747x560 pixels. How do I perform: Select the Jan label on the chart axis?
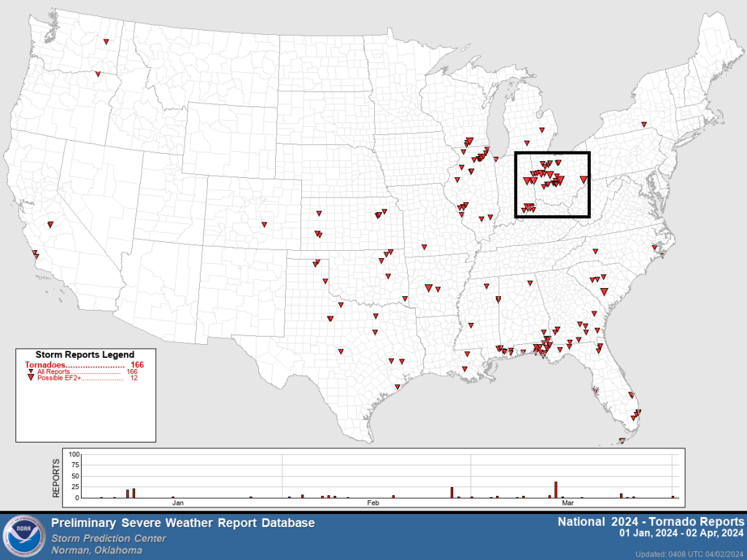(177, 503)
